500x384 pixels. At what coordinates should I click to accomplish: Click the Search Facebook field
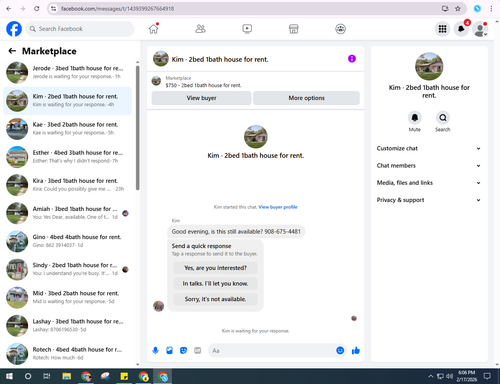pos(80,29)
